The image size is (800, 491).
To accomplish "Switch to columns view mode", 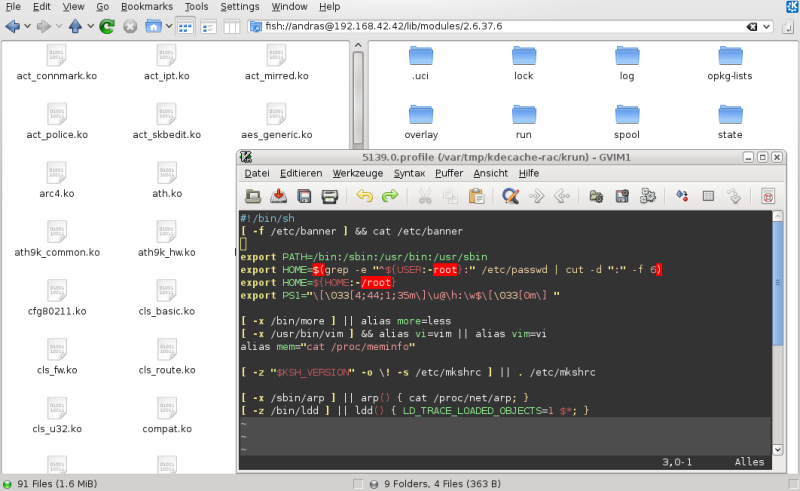I will click(x=232, y=27).
